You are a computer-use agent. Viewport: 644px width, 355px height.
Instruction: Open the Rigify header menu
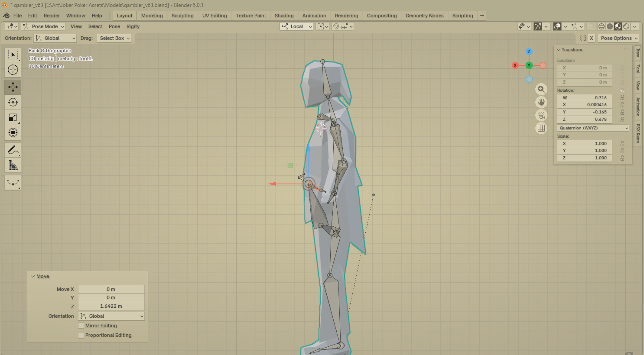(x=133, y=26)
